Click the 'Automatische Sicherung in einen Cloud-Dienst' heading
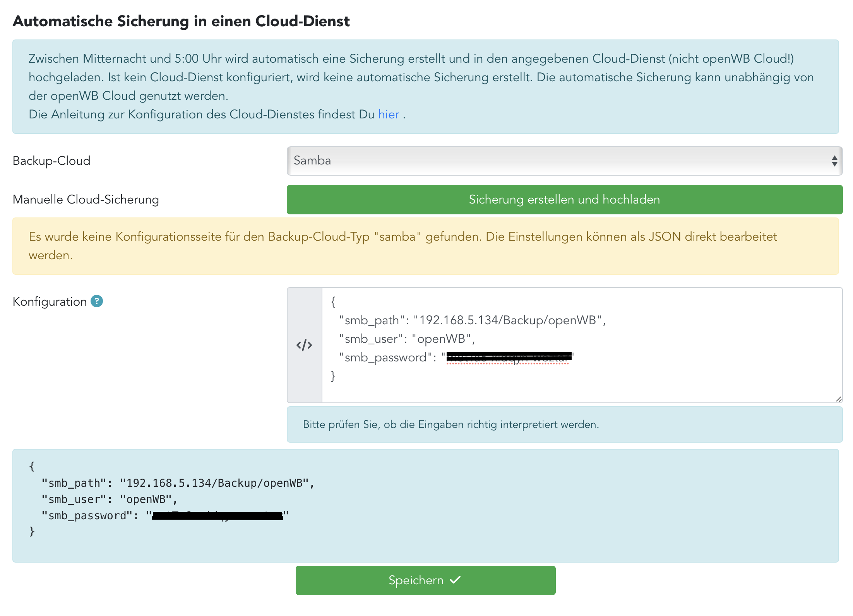Image resolution: width=853 pixels, height=616 pixels. coord(181,21)
